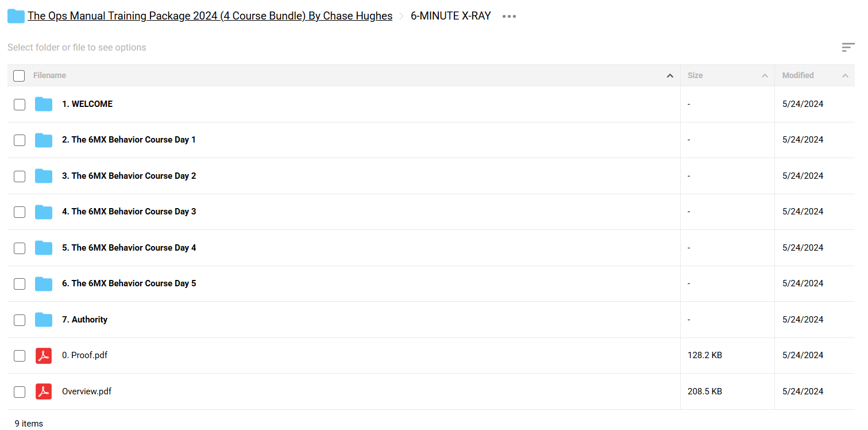Click the PDF icon for 0. Proof.pdf
868x430 pixels.
(44, 355)
